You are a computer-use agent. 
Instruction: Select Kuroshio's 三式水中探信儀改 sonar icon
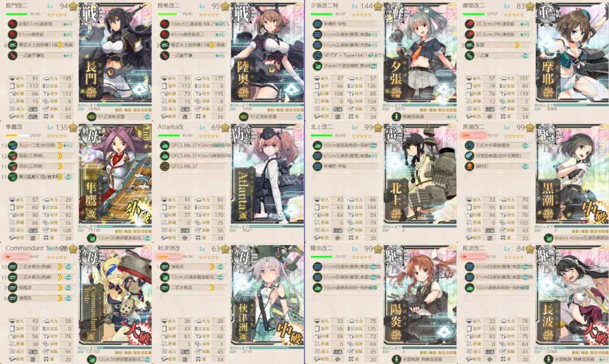click(x=470, y=145)
